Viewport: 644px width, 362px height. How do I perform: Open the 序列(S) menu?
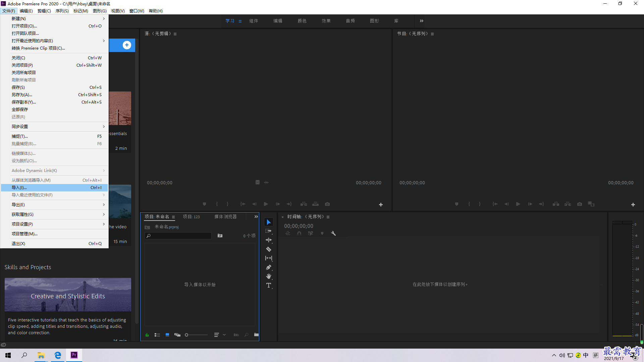pyautogui.click(x=62, y=11)
